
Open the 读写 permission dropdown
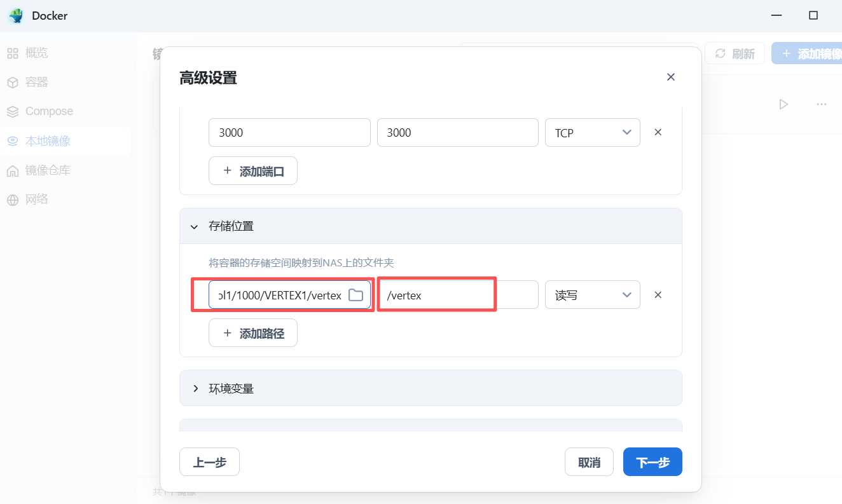click(x=592, y=295)
